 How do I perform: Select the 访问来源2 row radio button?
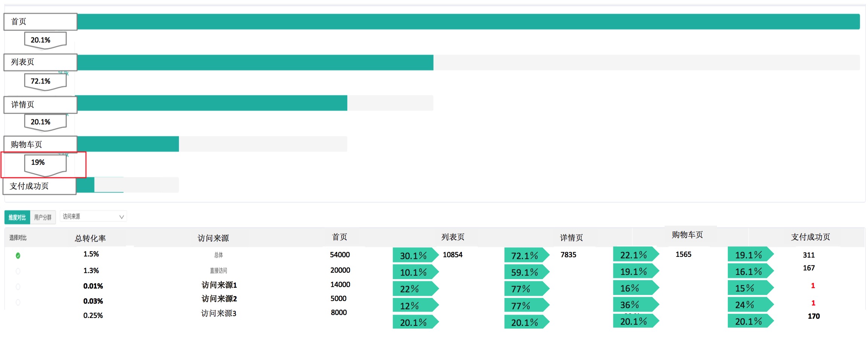point(18,302)
